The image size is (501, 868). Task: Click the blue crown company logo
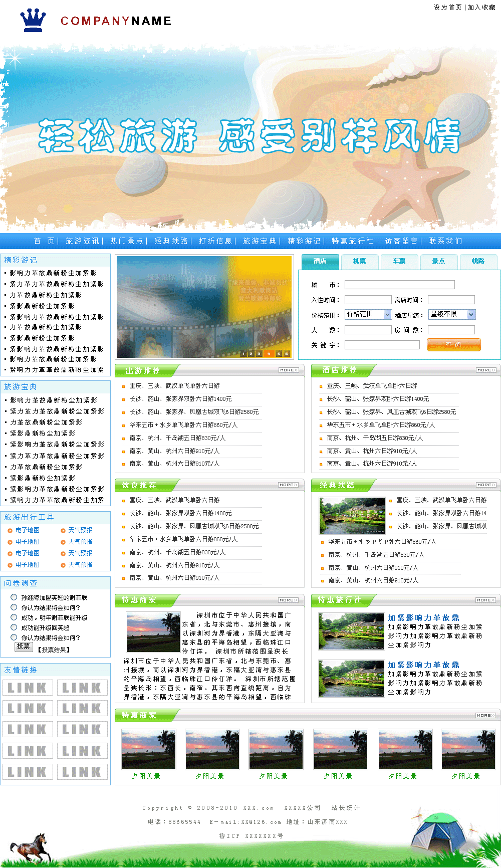point(33,21)
